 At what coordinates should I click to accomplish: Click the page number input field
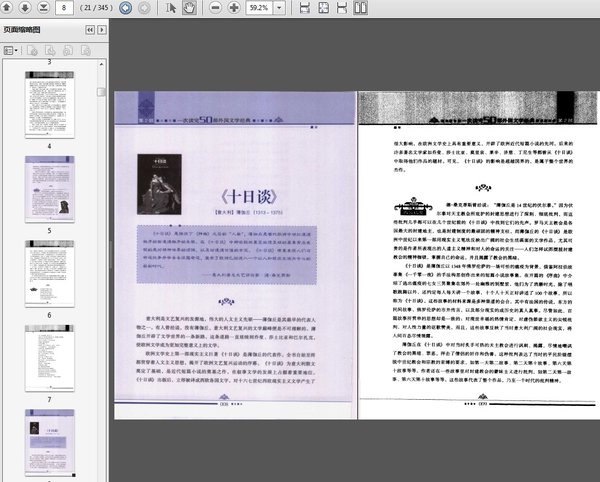coord(64,8)
